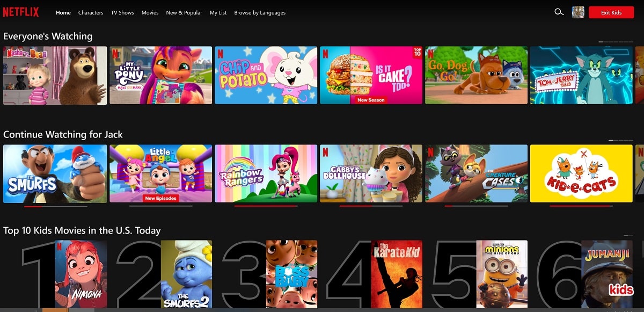Click the progress bar under Kid-E-Cats
644x312 pixels.
(x=581, y=206)
